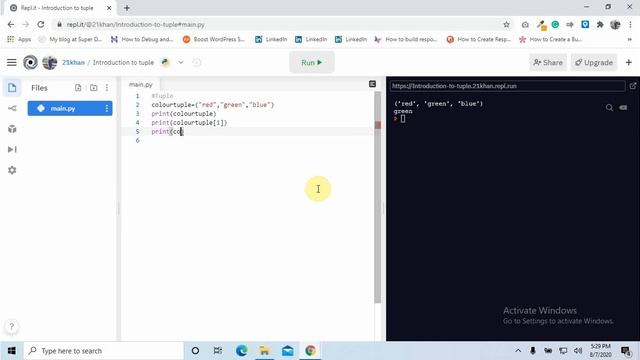Screen dimensions: 640x360
Task: Open the repl history icon
Action: click(x=197, y=62)
